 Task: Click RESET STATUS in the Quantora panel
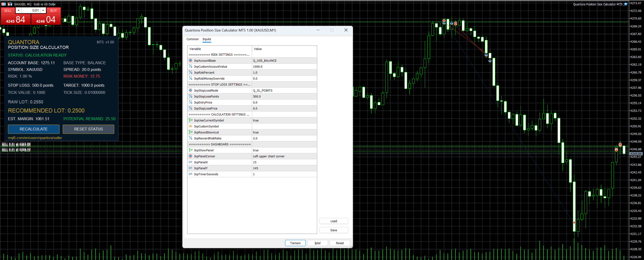89,129
